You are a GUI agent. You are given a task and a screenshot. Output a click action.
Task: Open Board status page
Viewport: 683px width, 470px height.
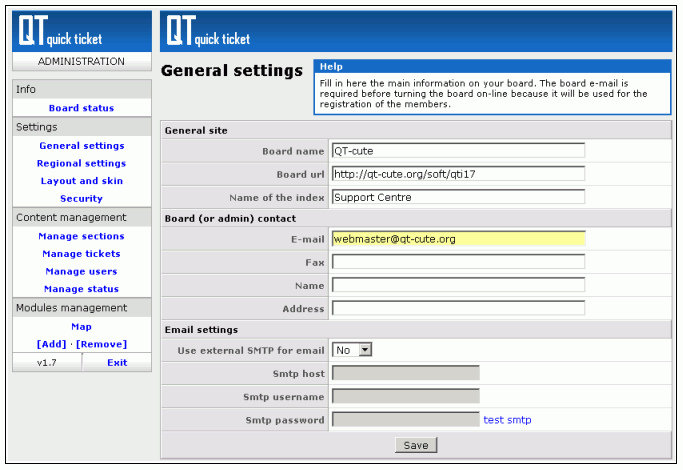81,108
